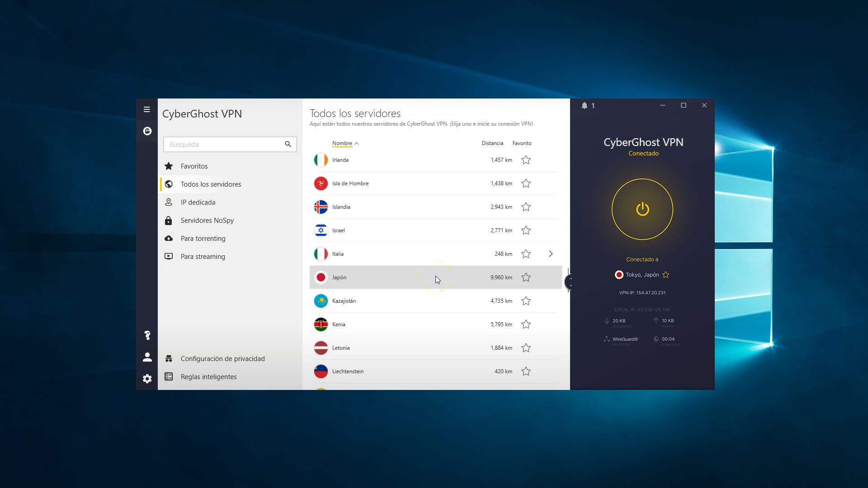Click the Liechtenstein flag icon

[x=321, y=371]
